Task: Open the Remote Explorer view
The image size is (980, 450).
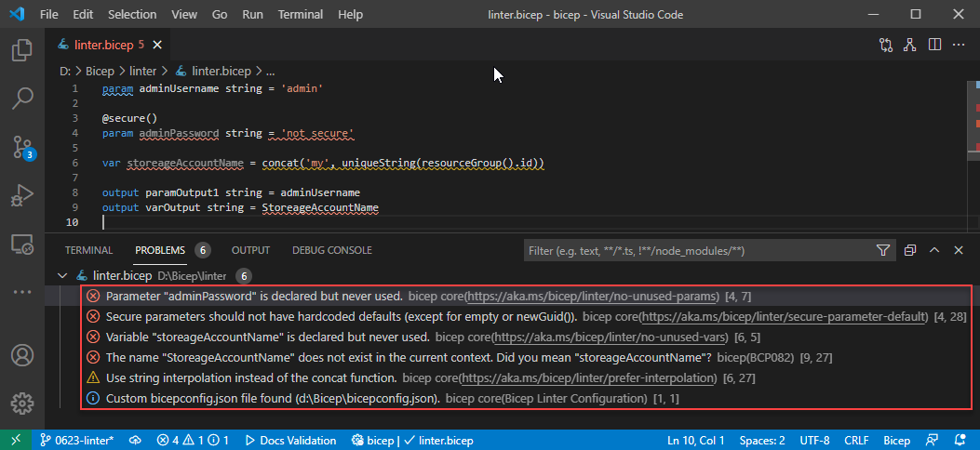Action: click(x=22, y=245)
